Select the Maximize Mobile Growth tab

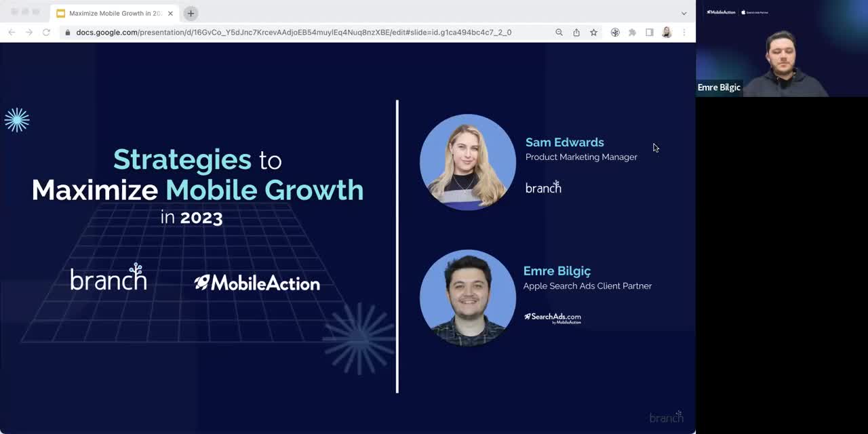click(112, 13)
